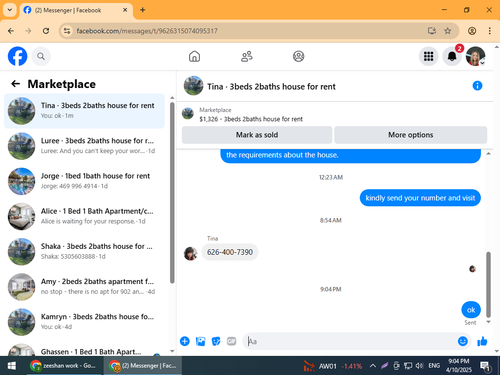Open the $1,326 3beds 2baths listing link
Viewport: 500px width, 375px height.
[251, 119]
